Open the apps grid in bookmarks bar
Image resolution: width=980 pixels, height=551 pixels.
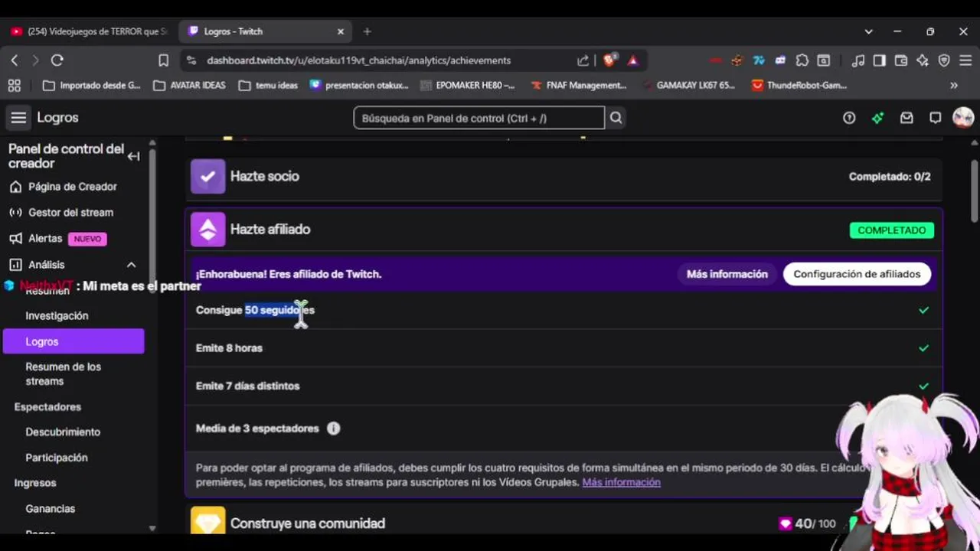click(x=14, y=85)
